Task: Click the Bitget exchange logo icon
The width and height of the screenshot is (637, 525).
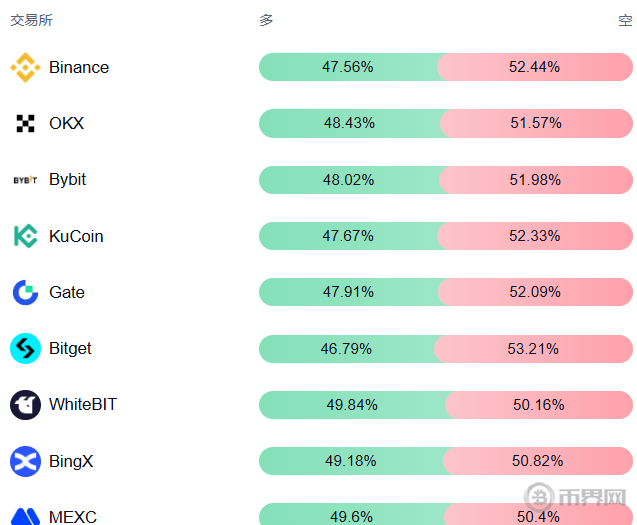Action: click(x=25, y=348)
